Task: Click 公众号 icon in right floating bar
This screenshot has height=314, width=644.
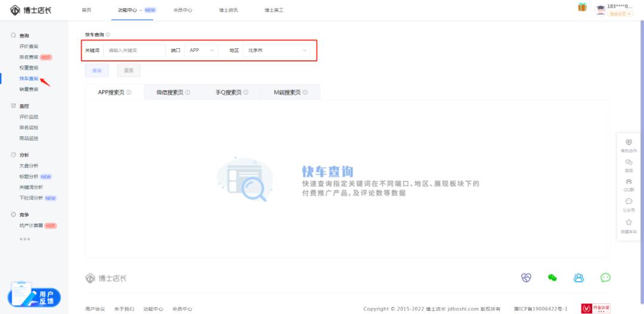Action: [628, 201]
